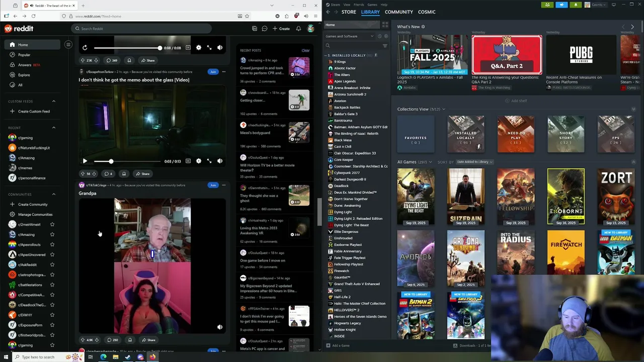
Task: Mute volume on Tarkov video
Action: click(219, 161)
